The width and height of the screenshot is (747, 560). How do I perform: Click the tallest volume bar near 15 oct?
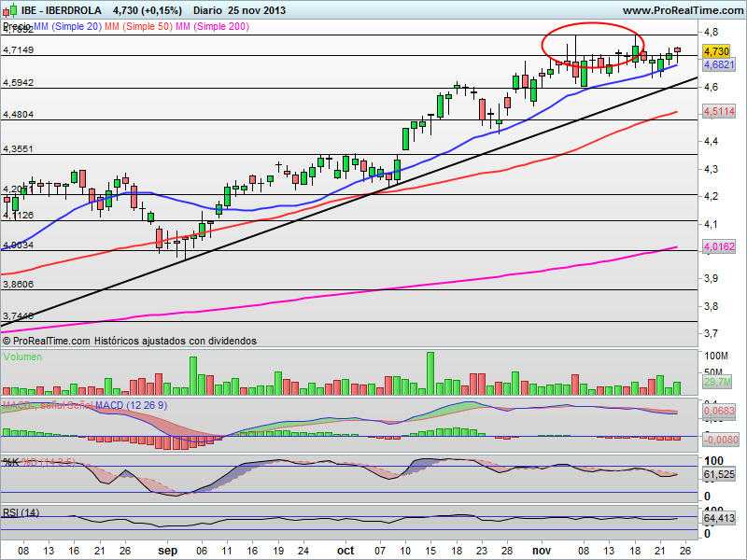click(x=430, y=373)
